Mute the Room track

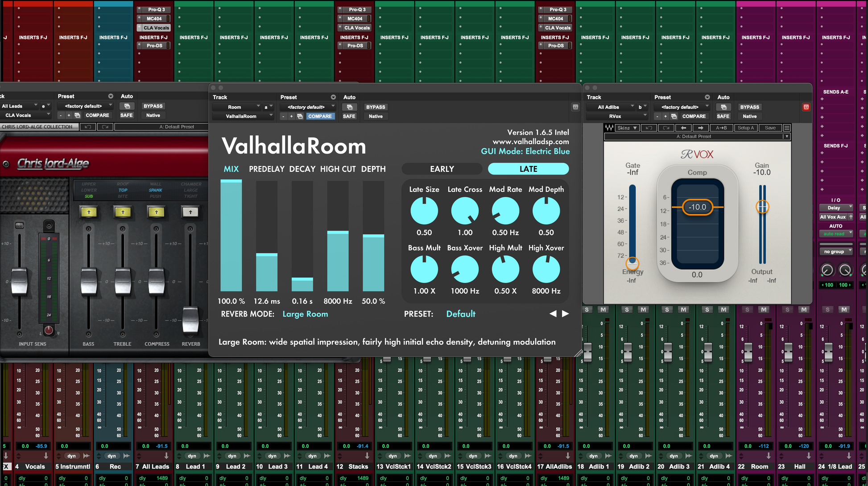coord(764,310)
